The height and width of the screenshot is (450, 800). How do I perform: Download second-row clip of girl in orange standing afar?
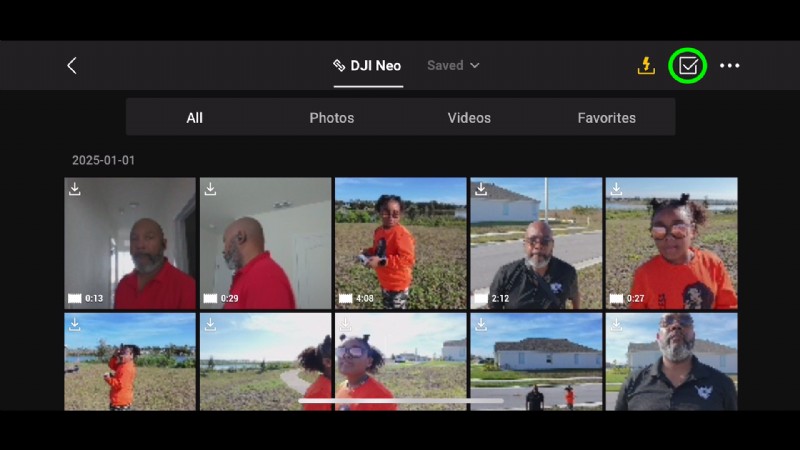[75, 324]
